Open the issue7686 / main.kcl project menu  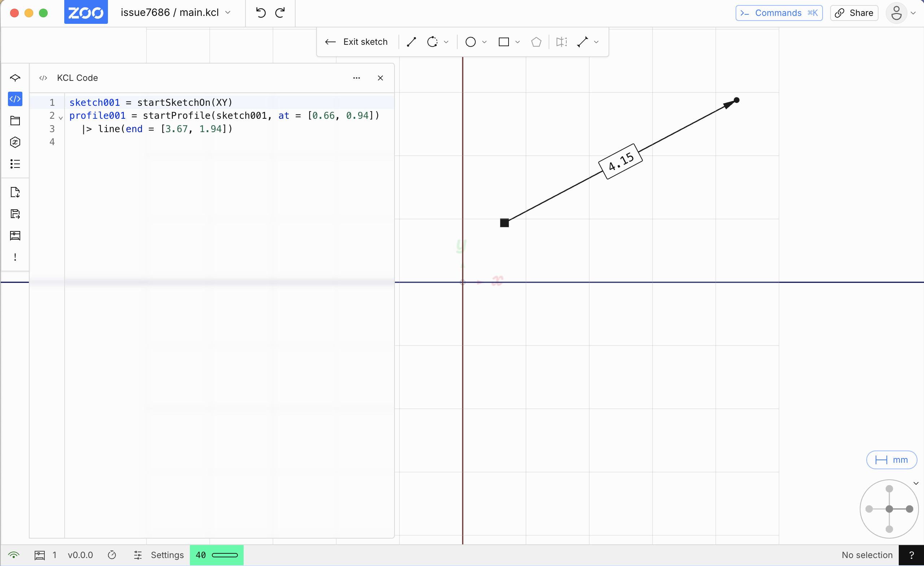pyautogui.click(x=175, y=12)
